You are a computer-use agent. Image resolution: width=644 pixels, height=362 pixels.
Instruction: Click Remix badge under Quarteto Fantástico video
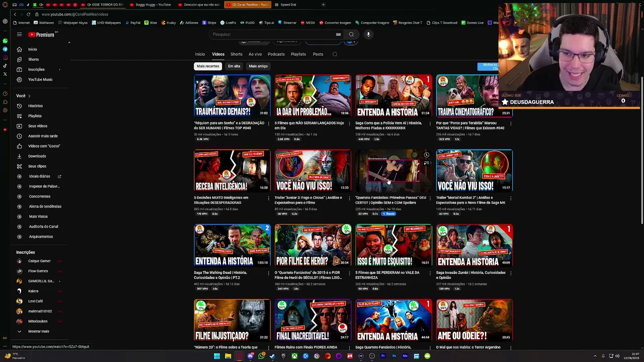tap(389, 214)
